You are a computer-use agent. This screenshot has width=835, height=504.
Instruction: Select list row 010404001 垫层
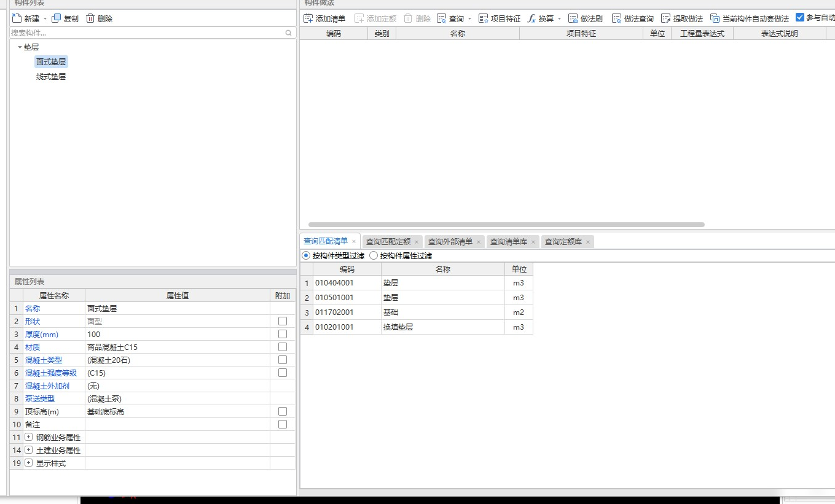click(417, 283)
